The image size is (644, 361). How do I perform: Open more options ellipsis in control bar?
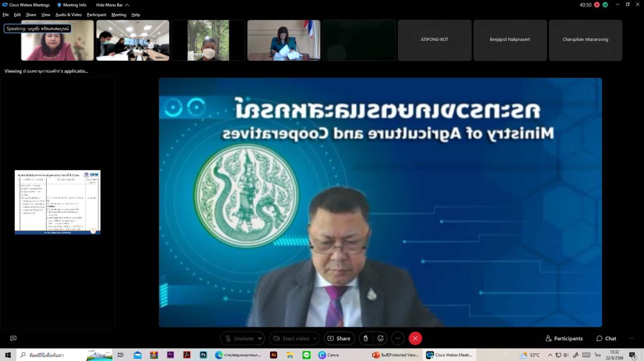[x=398, y=338]
